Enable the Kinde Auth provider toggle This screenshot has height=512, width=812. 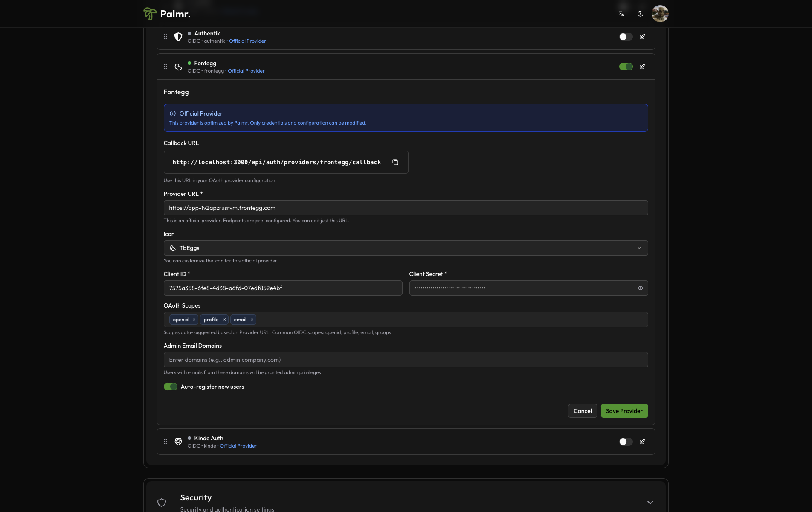(626, 442)
